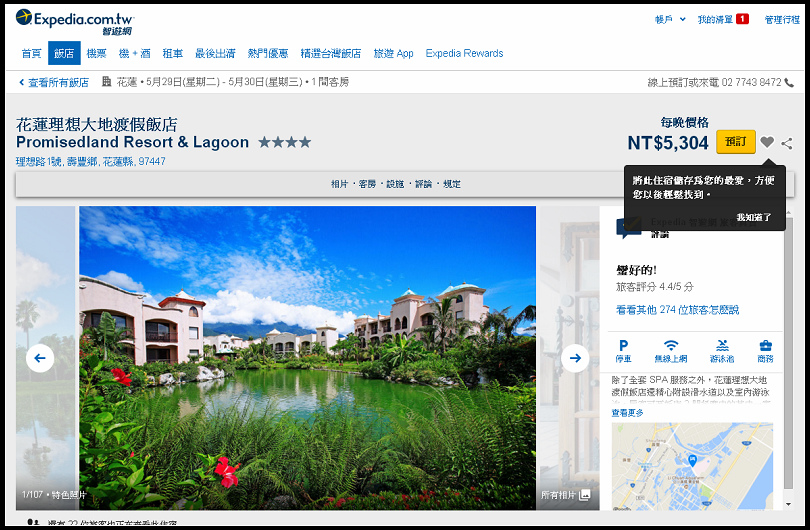The width and height of the screenshot is (810, 530).
Task: Click 查看更多 to expand description
Action: point(628,413)
